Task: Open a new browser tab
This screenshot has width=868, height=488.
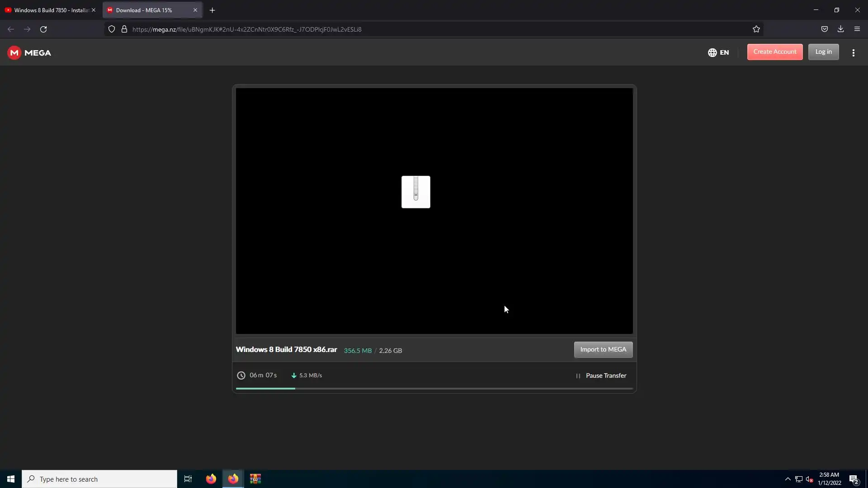Action: [x=212, y=10]
